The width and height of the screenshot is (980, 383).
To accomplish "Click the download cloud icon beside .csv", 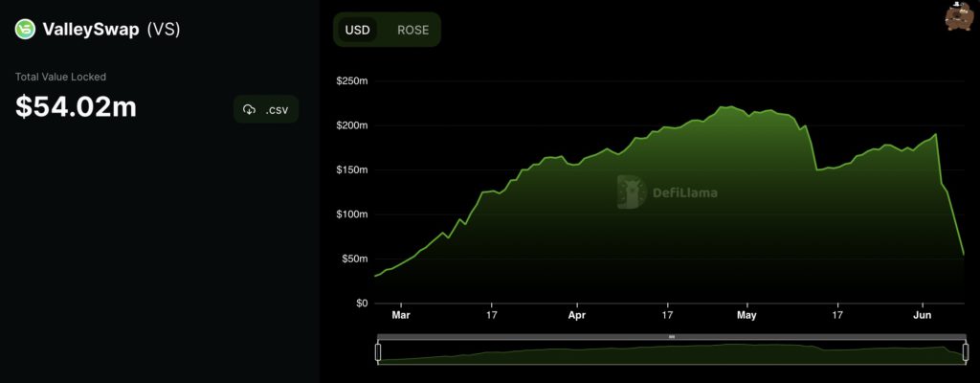I will [251, 109].
